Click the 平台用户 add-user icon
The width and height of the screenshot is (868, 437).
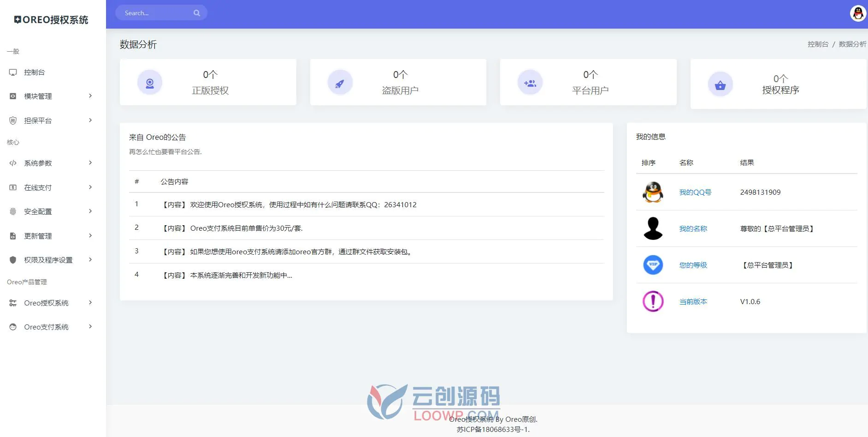coord(530,83)
